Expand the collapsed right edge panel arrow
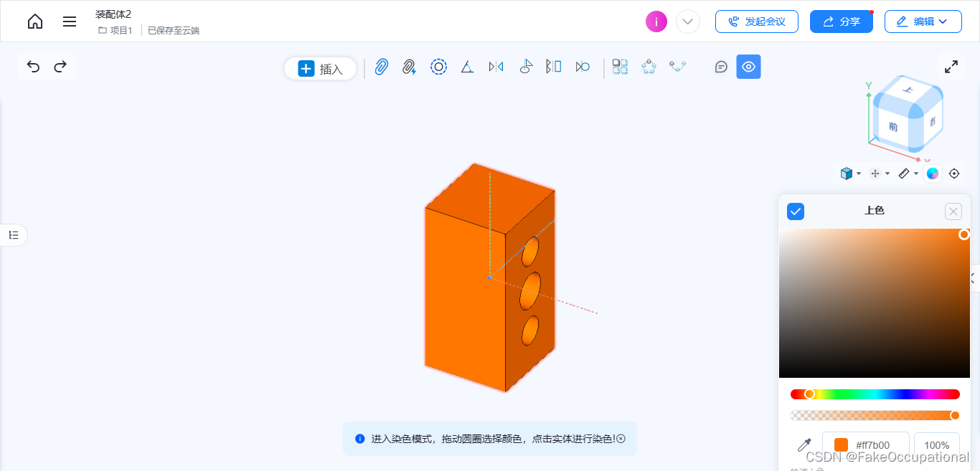 (x=975, y=278)
